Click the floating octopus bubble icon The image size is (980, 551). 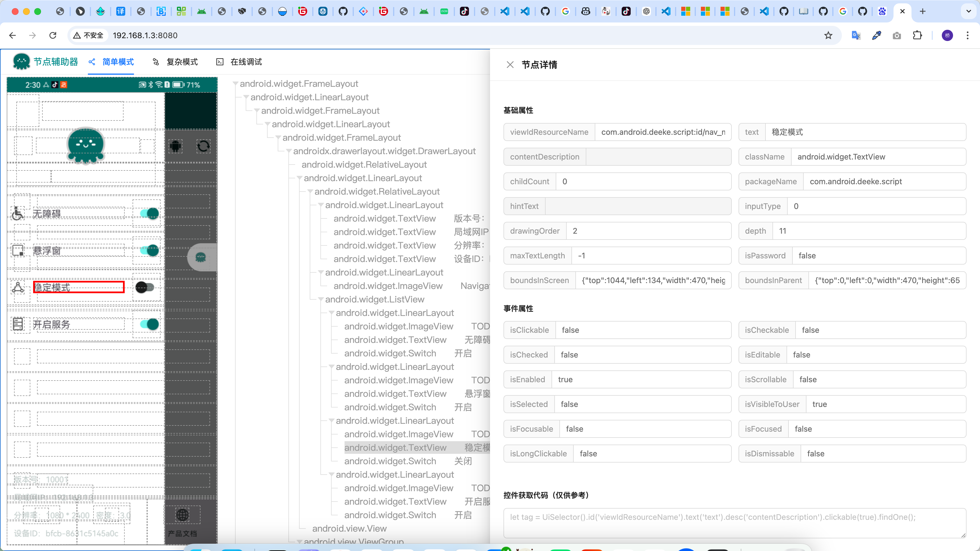click(x=200, y=258)
